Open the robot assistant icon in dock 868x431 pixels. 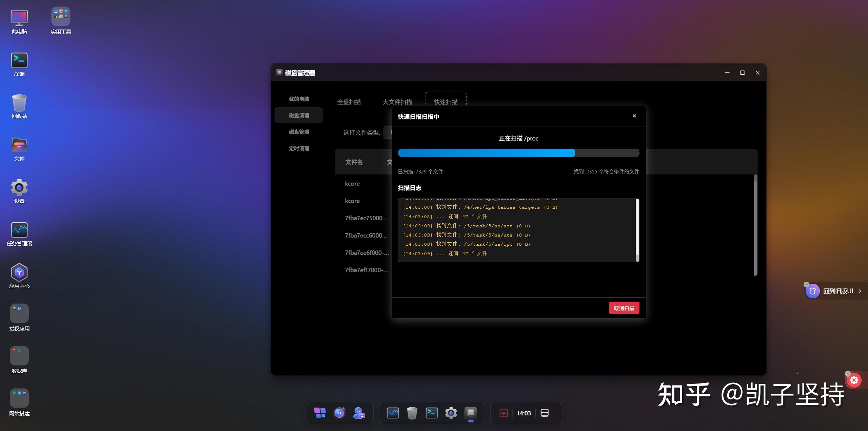pyautogui.click(x=339, y=413)
